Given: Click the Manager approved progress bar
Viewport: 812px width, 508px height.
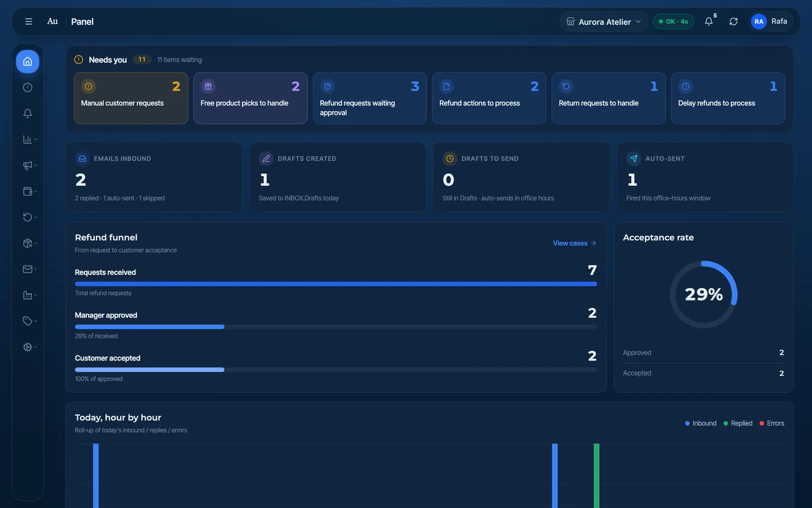Looking at the screenshot, I should pos(335,327).
